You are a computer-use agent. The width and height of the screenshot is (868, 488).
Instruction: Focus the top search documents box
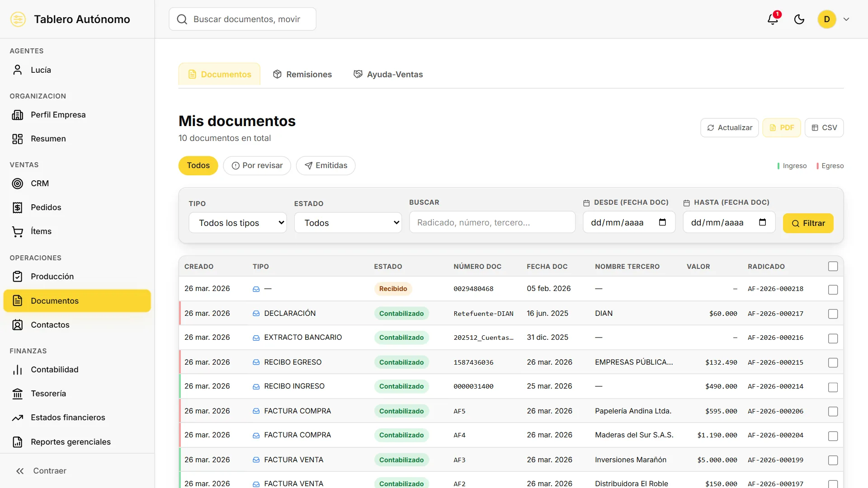click(243, 19)
